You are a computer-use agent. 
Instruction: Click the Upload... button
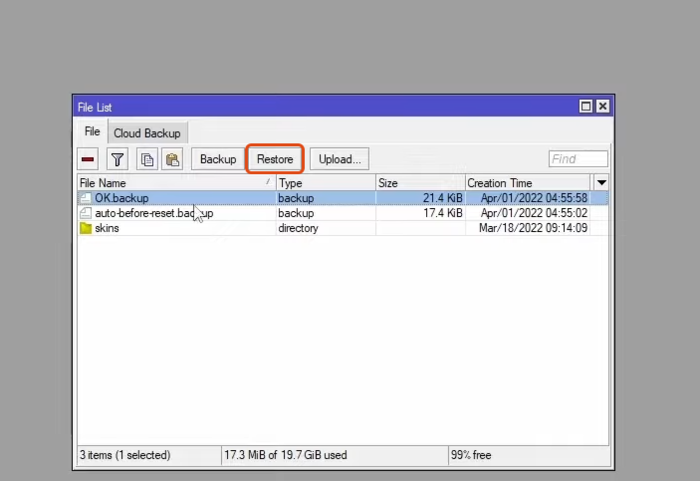pyautogui.click(x=340, y=159)
